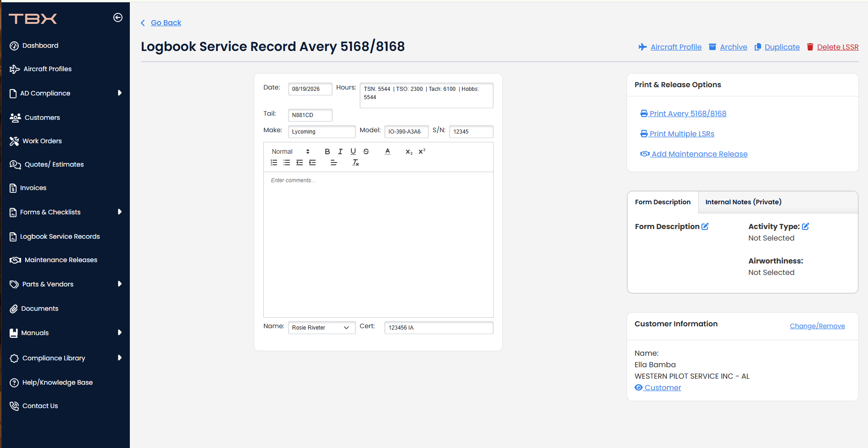The height and width of the screenshot is (448, 868).
Task: Edit the Activity Type with the pencil icon
Action: click(806, 226)
